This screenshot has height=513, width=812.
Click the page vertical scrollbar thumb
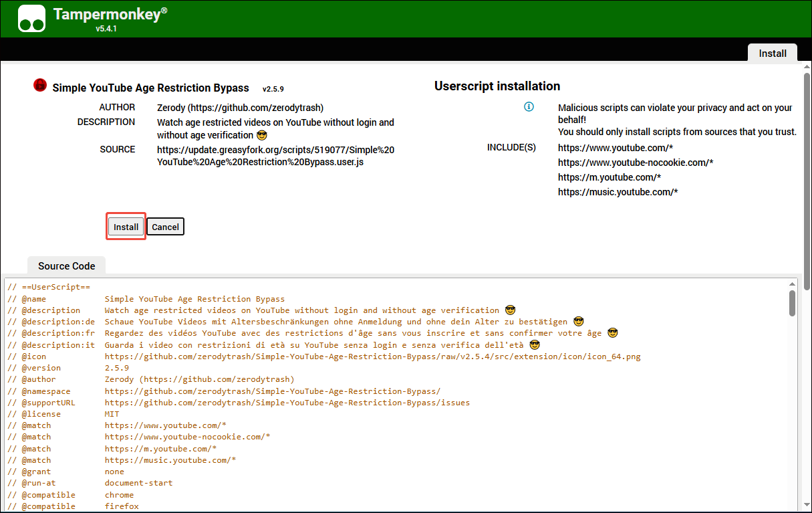(807, 181)
